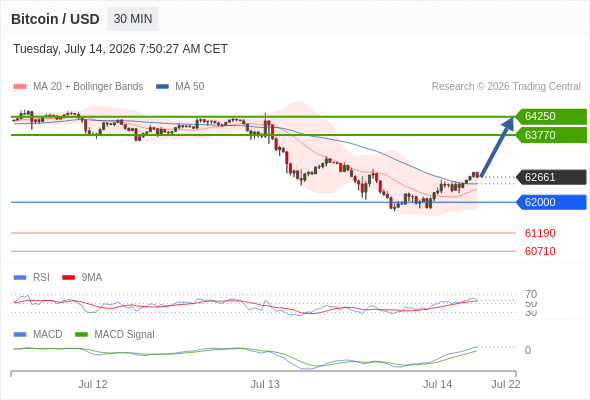
Task: Click the Jul 13 date axis label
Action: click(x=265, y=384)
